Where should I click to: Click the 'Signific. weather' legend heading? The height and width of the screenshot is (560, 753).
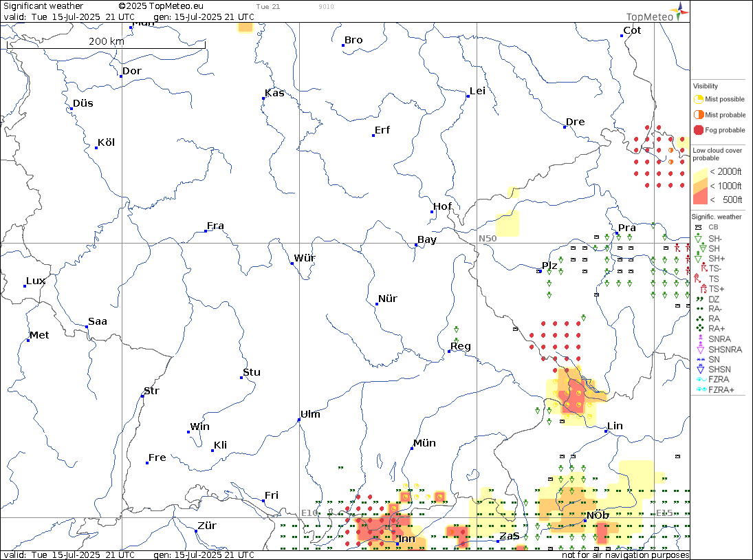(x=717, y=217)
